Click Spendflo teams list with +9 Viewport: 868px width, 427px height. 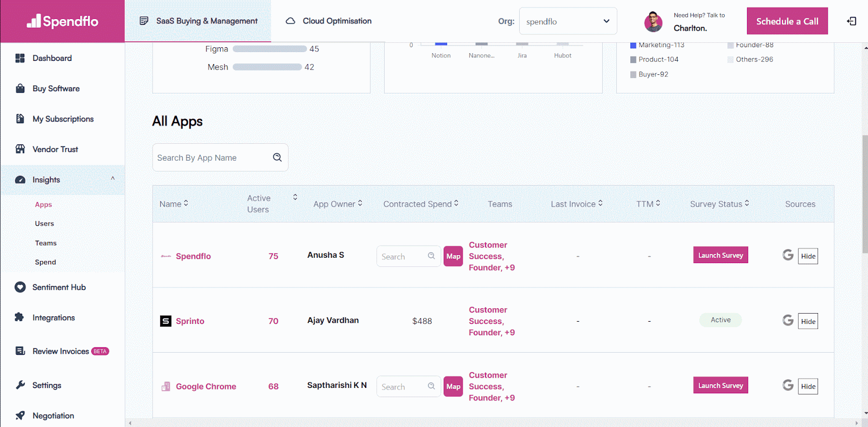[x=492, y=256]
